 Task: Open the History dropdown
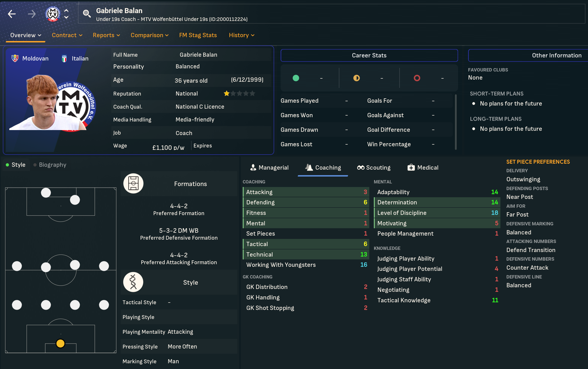click(241, 35)
